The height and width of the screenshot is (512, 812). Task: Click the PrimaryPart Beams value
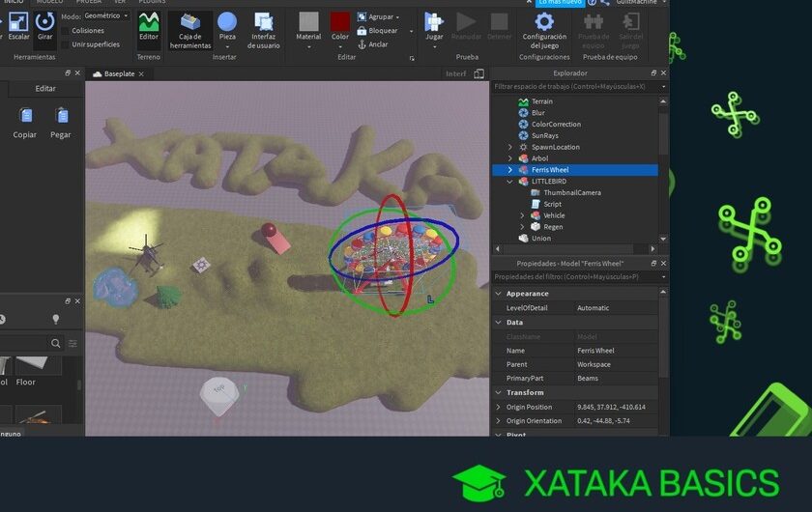pos(615,378)
